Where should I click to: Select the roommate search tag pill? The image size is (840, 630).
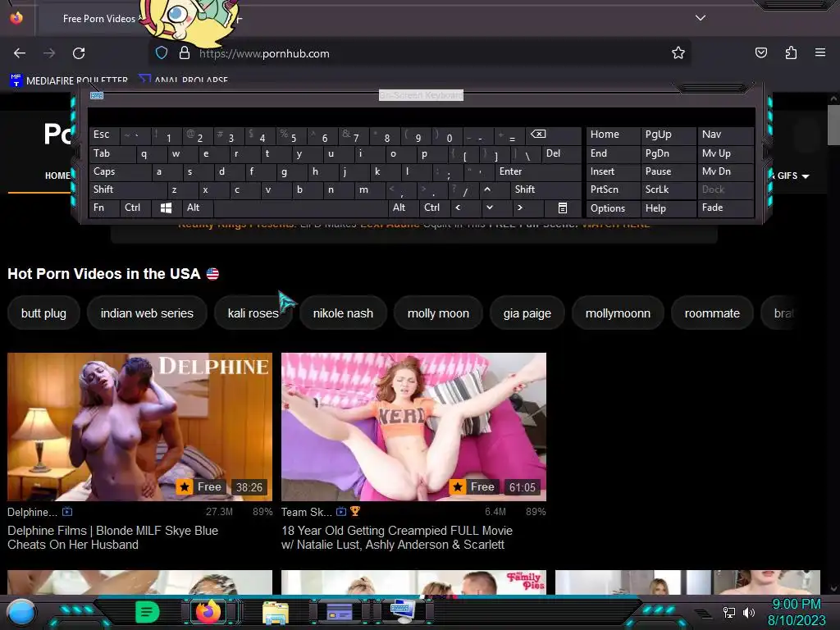pos(712,313)
